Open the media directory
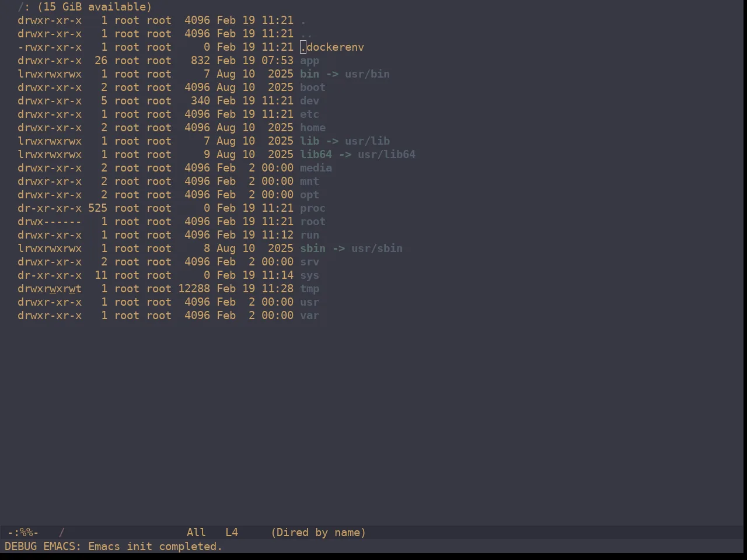 pos(316,168)
